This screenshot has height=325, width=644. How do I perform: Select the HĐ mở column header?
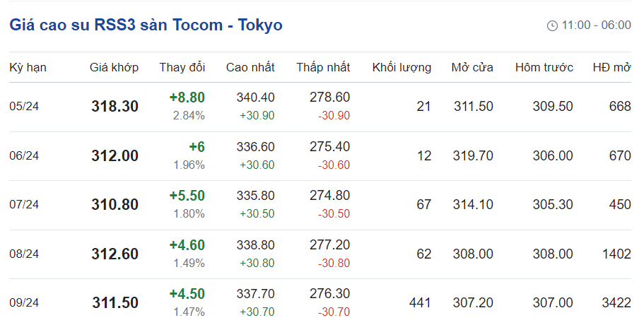(611, 68)
